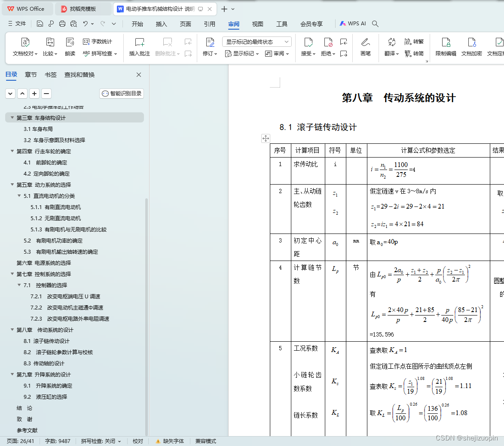This screenshot has width=504, height=446.
Task: Close the navigation pane
Action: 138,75
